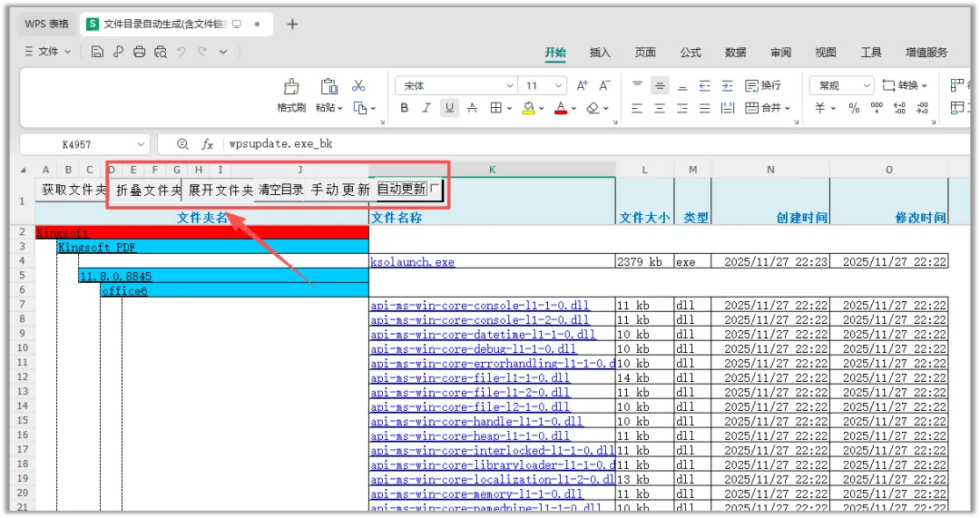Switch to the 公式 ribbon tab
The image size is (980, 518).
690,53
